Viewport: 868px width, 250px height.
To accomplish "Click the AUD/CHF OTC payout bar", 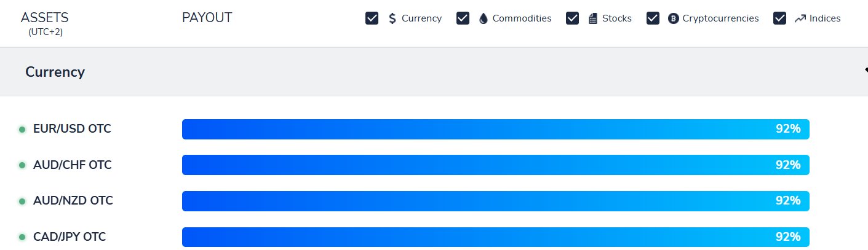I will coord(495,165).
